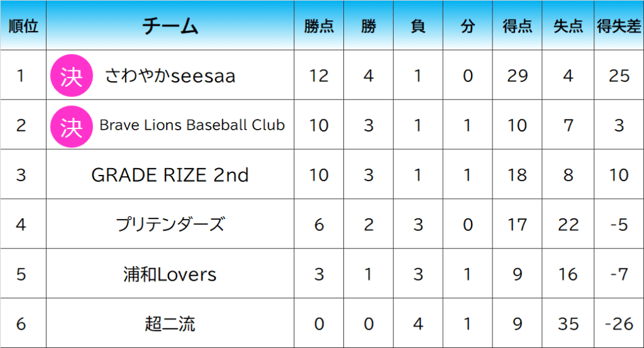Click the 勝点 column header
644x348 pixels.
coord(319,26)
